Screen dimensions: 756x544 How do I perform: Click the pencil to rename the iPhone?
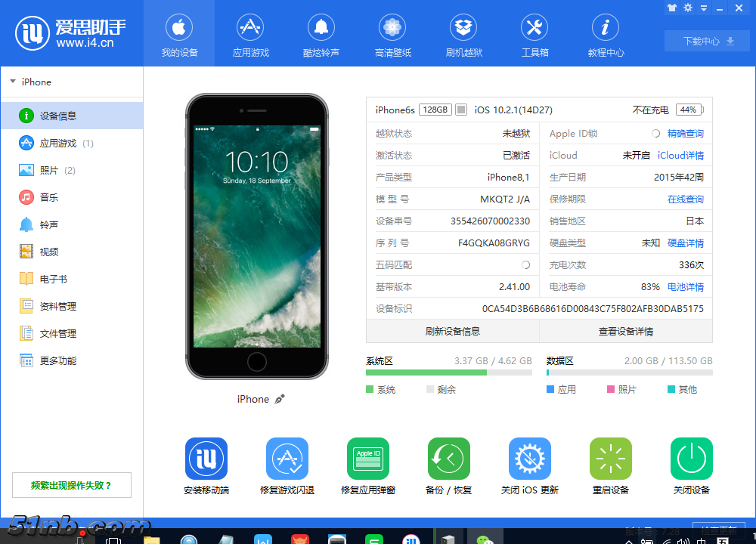coord(279,399)
